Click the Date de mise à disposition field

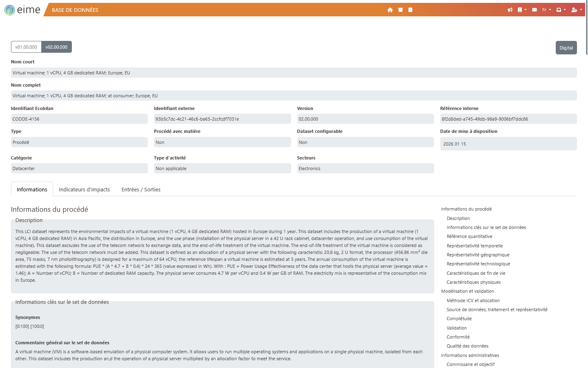pyautogui.click(x=508, y=144)
